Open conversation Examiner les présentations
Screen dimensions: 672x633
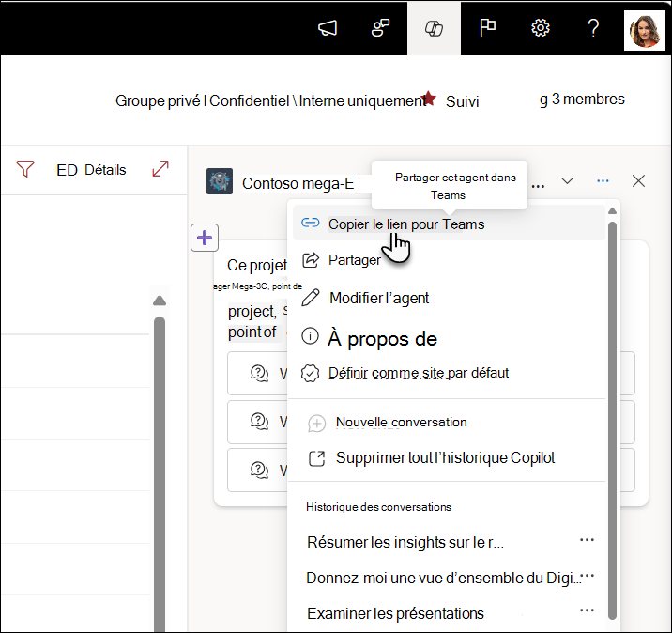pos(395,613)
